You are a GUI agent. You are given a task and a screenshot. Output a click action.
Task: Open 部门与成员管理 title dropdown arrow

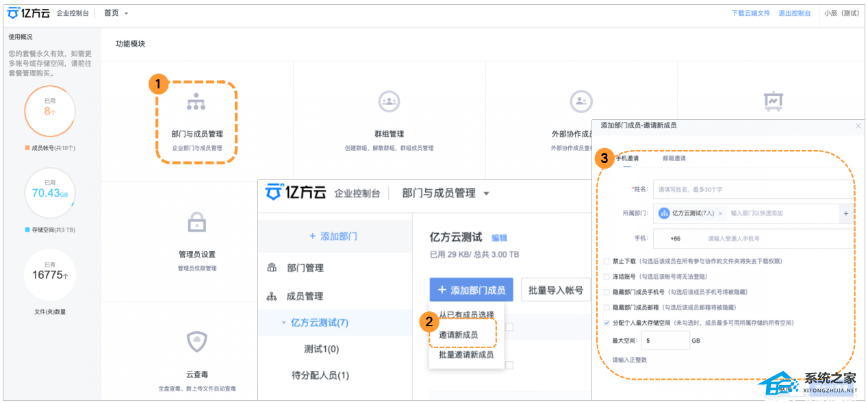486,194
